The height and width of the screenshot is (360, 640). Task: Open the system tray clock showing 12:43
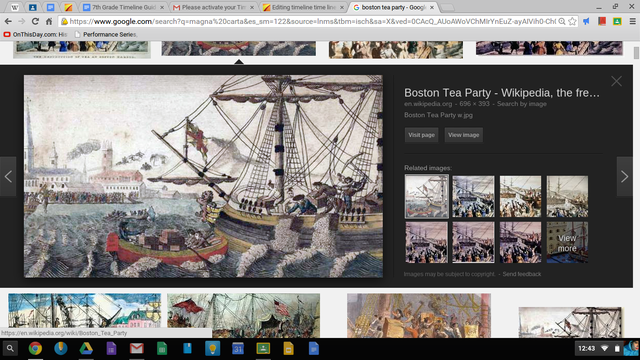(x=587, y=348)
